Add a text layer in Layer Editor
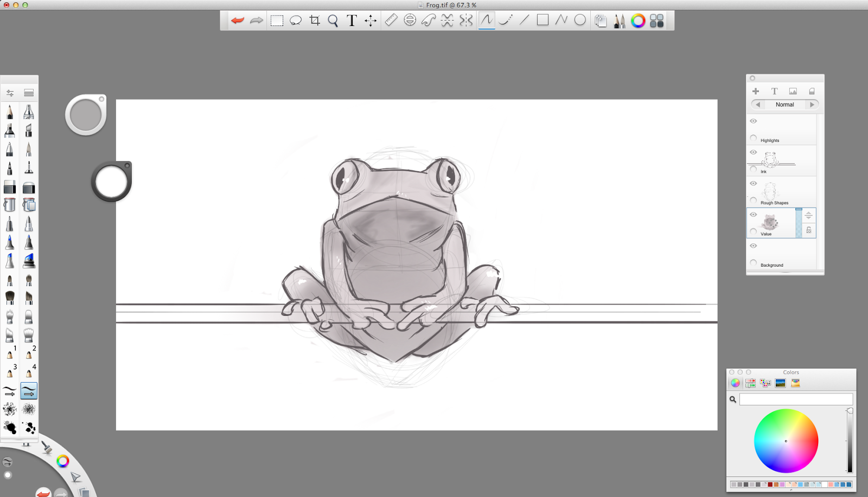Screen dimensions: 868x497 tap(774, 91)
